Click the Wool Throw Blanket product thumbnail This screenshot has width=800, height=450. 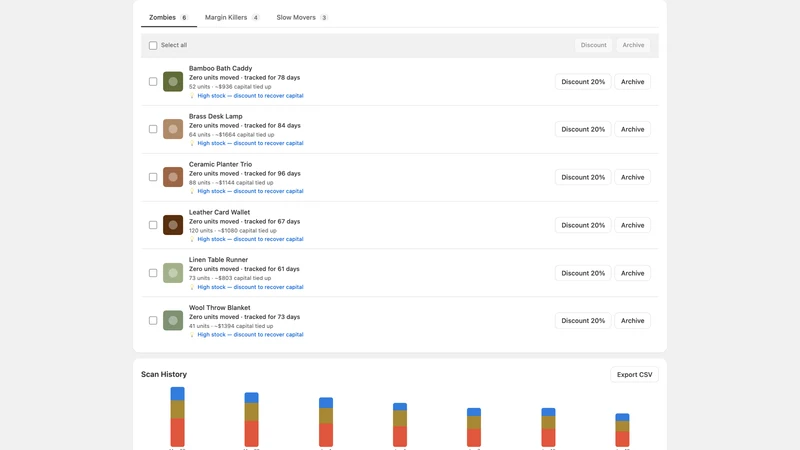tap(173, 320)
